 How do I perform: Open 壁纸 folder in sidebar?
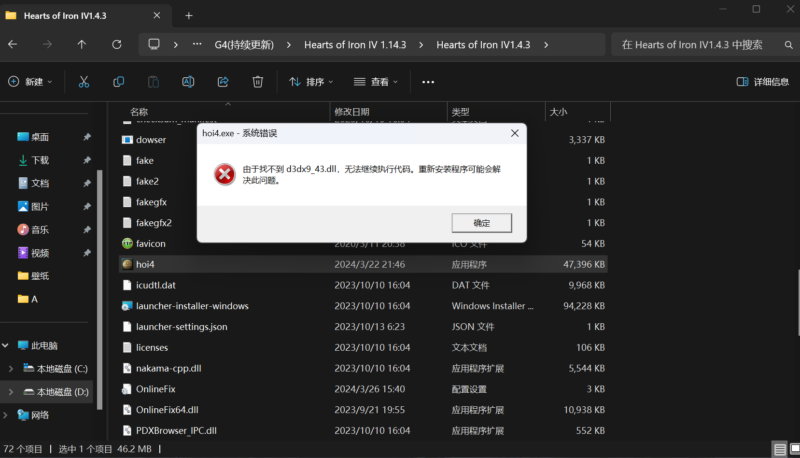(40, 276)
